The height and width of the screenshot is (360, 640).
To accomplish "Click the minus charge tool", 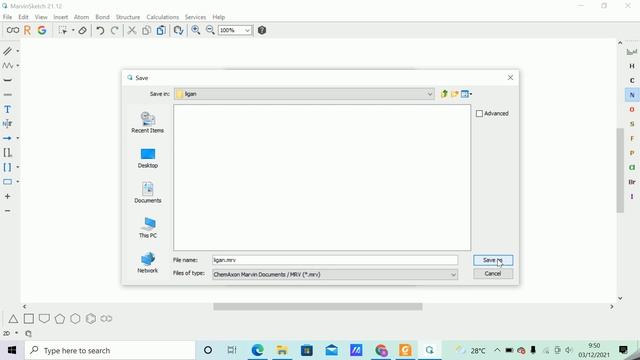I will click(7, 211).
